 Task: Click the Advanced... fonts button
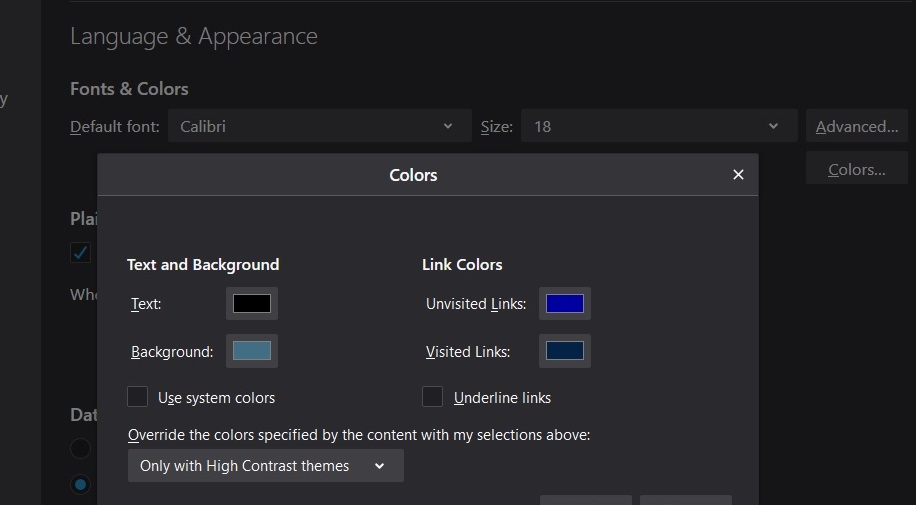[x=856, y=127]
